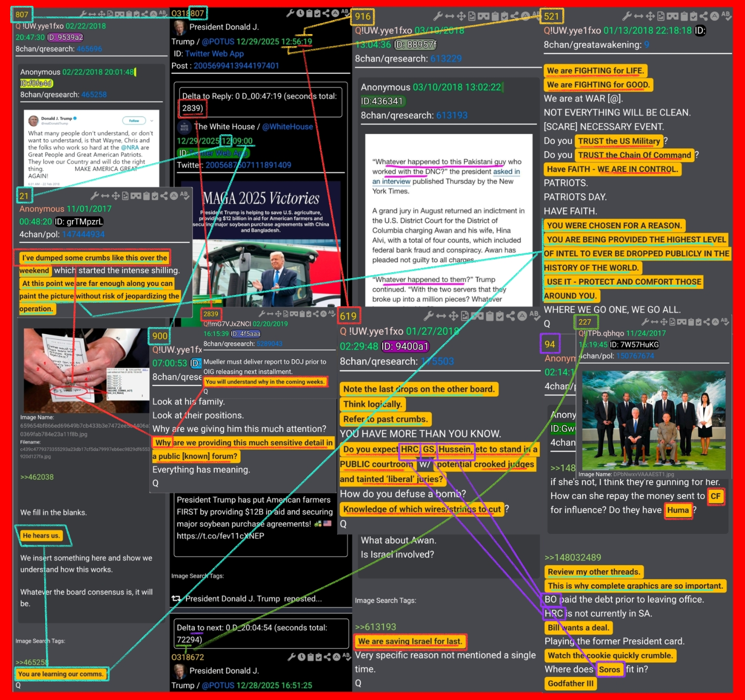
Task: Click the share icon on post 916
Action: pyautogui.click(x=515, y=16)
